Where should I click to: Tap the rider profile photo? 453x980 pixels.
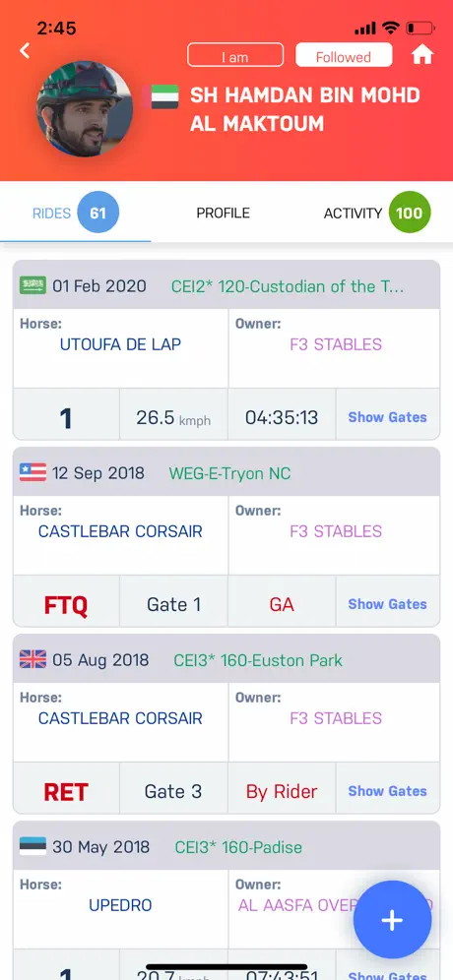(85, 109)
